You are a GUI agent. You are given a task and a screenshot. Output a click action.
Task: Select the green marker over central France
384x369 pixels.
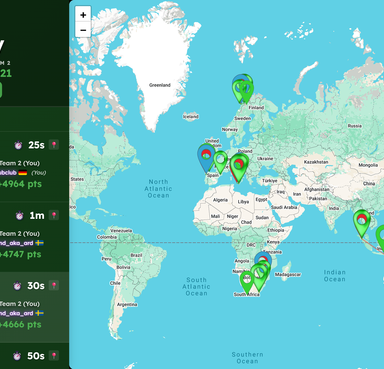click(x=220, y=161)
